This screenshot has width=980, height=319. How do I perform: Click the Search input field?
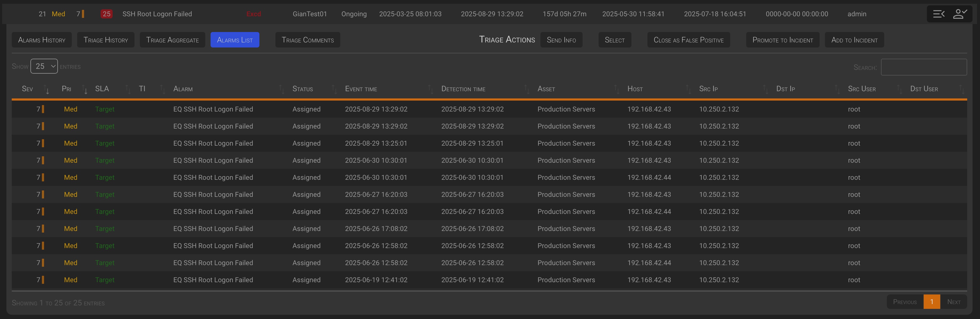(923, 67)
